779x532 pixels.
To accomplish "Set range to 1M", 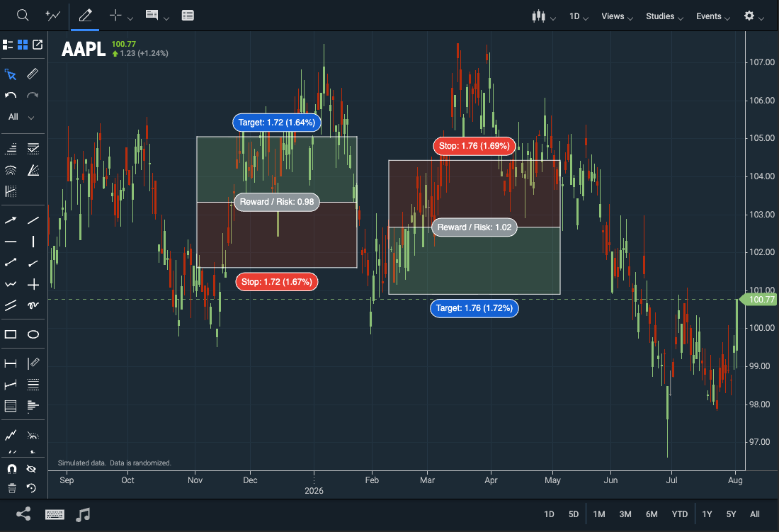I will (599, 514).
